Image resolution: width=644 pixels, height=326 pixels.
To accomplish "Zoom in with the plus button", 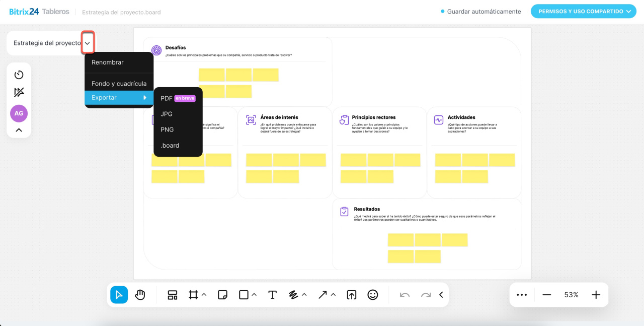I will click(596, 295).
